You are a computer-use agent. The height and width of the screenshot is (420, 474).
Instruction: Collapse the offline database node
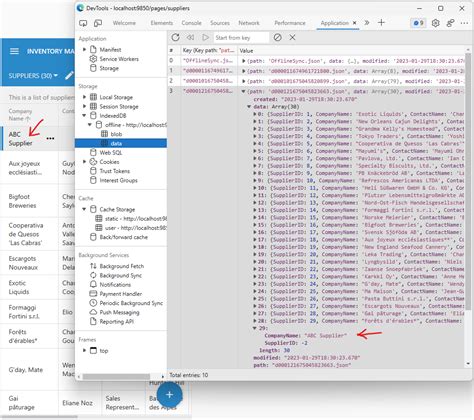(90, 125)
